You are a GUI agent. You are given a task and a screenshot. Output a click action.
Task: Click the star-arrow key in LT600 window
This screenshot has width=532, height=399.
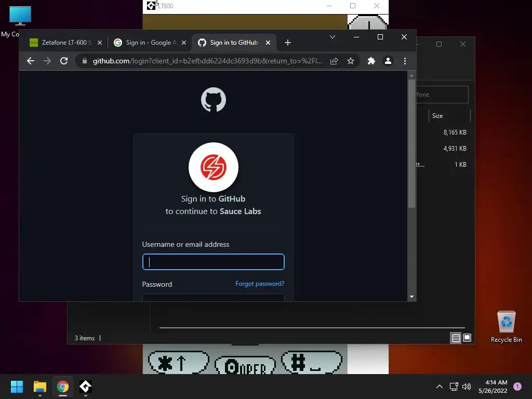179,362
